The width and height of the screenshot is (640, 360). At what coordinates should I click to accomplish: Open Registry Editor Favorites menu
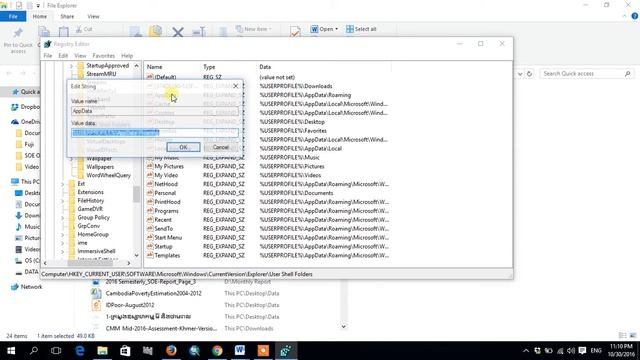(103, 56)
